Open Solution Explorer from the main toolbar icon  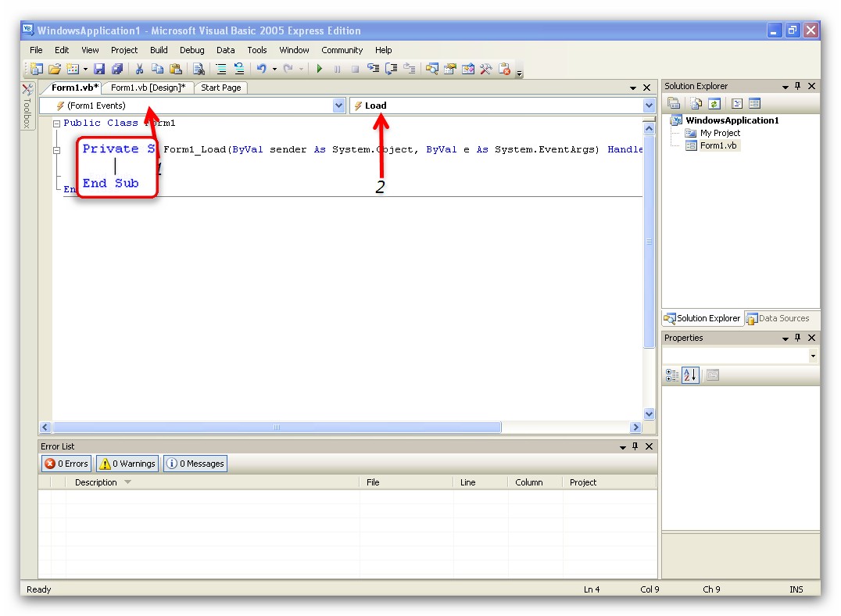coord(431,69)
